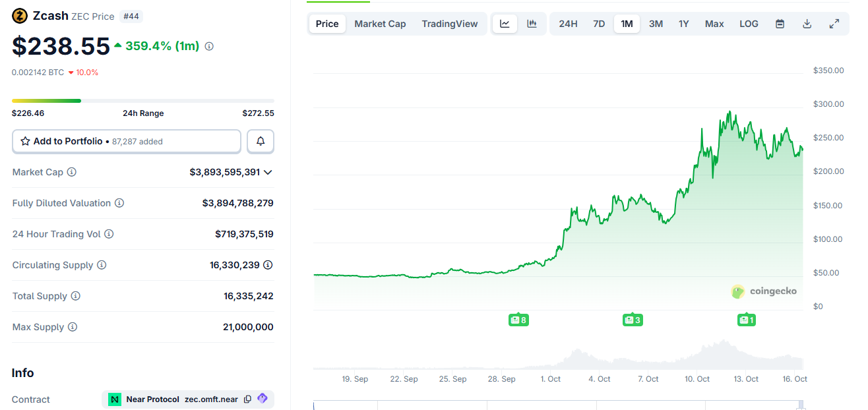This screenshot has width=868, height=410.
Task: Expand the chart to fullscreen
Action: [x=834, y=23]
